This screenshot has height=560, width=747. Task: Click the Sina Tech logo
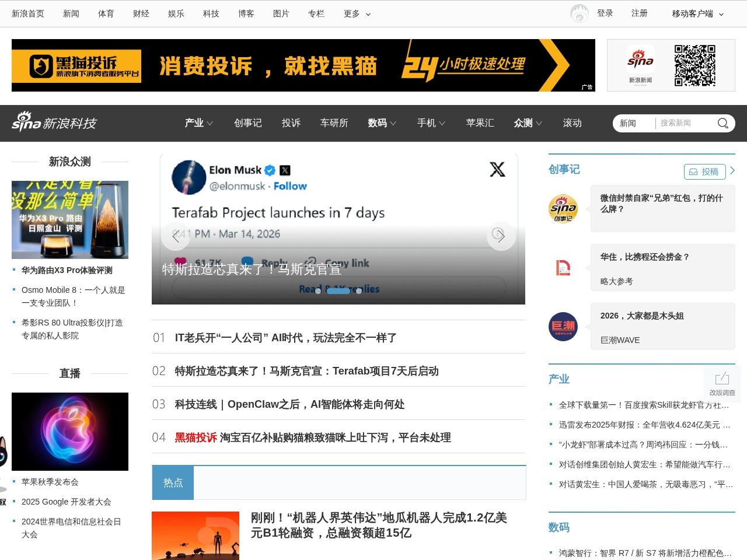[x=54, y=122]
